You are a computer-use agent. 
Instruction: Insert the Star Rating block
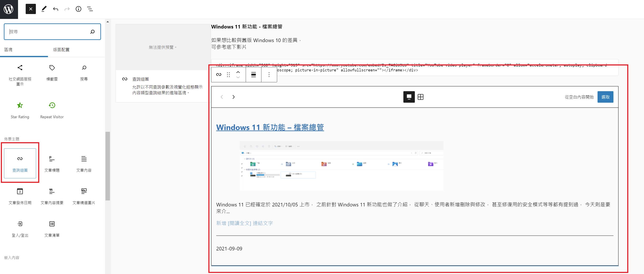pos(20,110)
